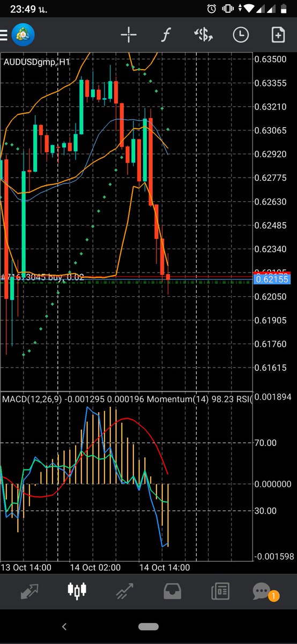
Task: Activate the crosshair tool
Action: [x=129, y=35]
